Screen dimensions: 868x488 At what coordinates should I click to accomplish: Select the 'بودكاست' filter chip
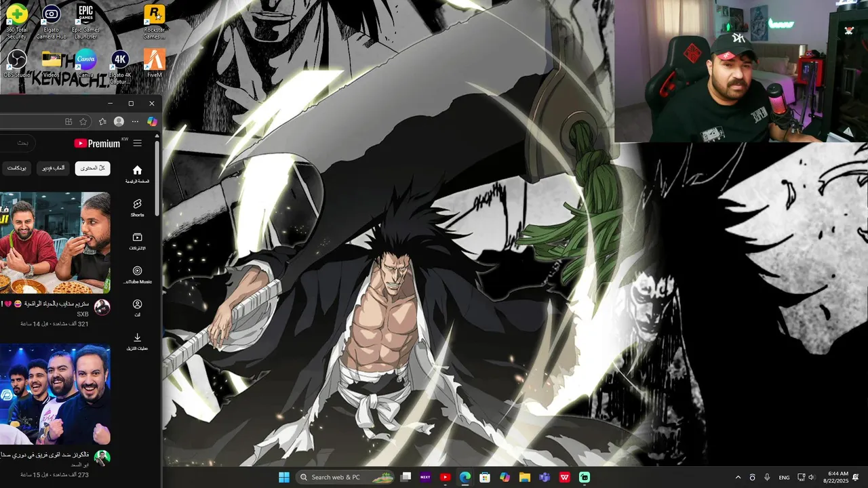(x=16, y=168)
